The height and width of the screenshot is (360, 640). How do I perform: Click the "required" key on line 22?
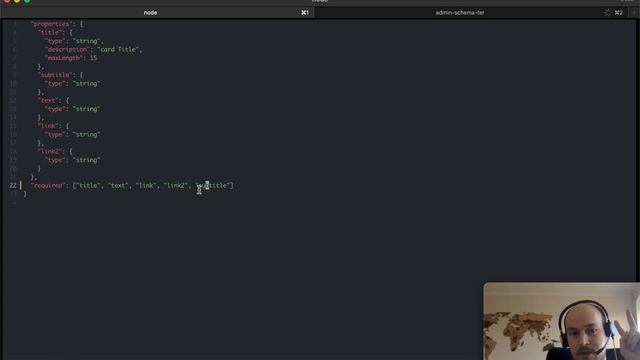coord(48,186)
